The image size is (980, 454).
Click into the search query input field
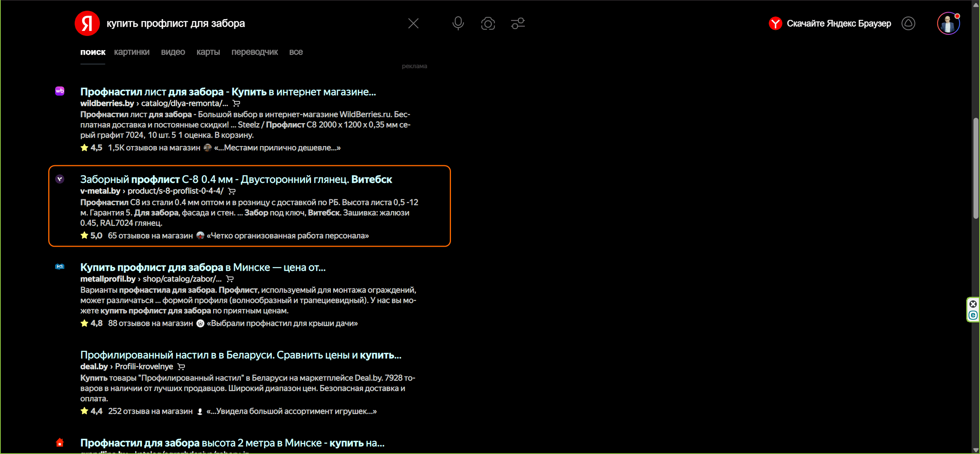click(249, 23)
